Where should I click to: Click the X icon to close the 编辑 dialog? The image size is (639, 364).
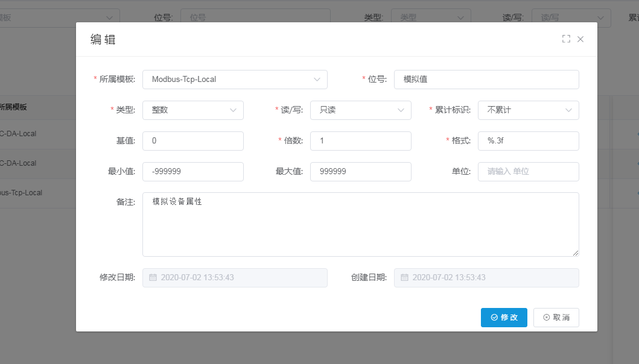tap(580, 39)
